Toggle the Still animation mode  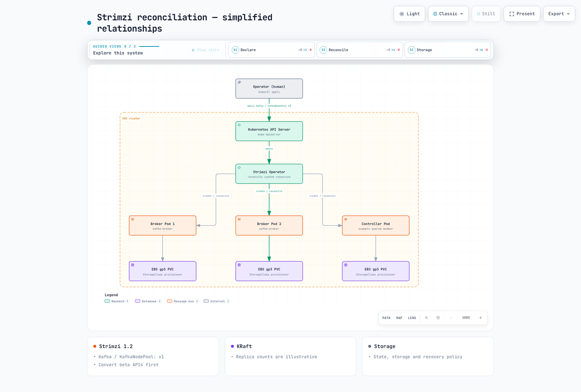(x=486, y=14)
